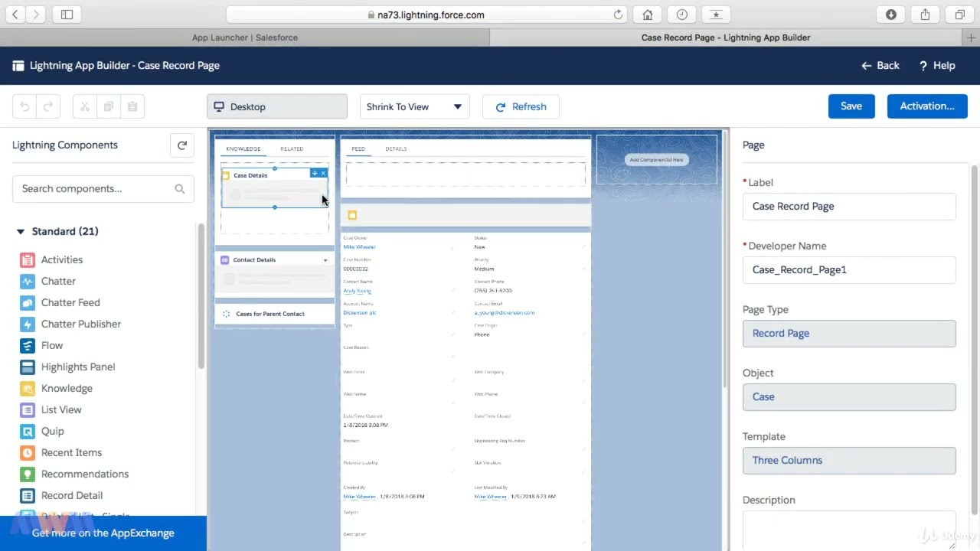The width and height of the screenshot is (980, 551).
Task: Reload page with Safari reload icon
Action: 619,15
